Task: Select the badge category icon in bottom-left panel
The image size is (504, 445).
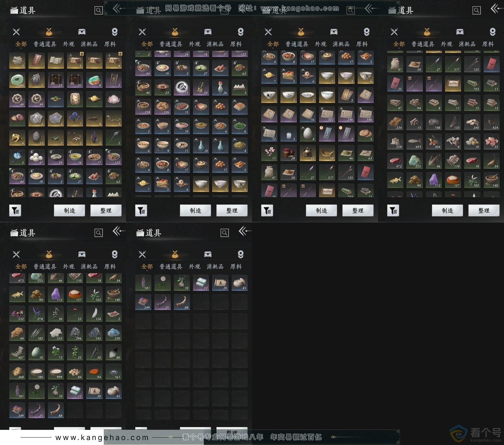Action: pyautogui.click(x=115, y=254)
